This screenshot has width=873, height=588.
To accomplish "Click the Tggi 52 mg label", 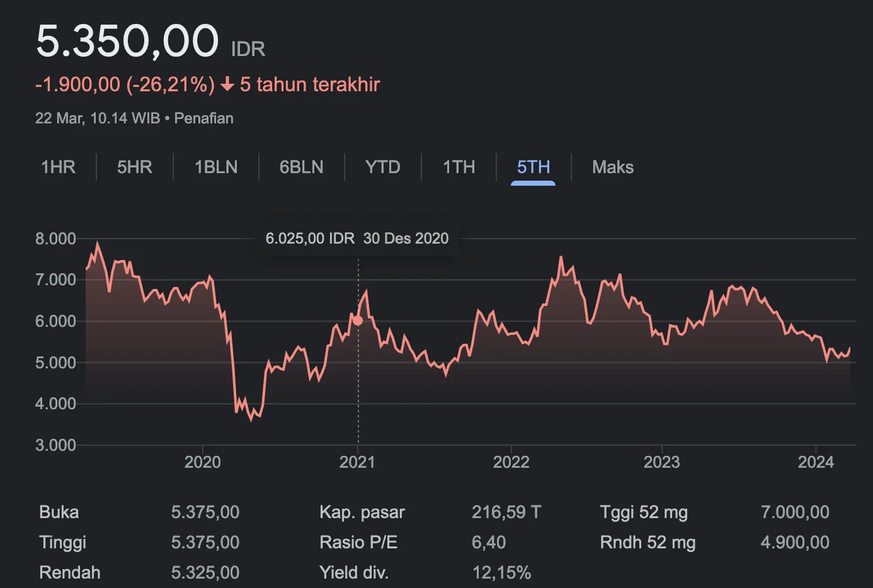I will [x=643, y=512].
